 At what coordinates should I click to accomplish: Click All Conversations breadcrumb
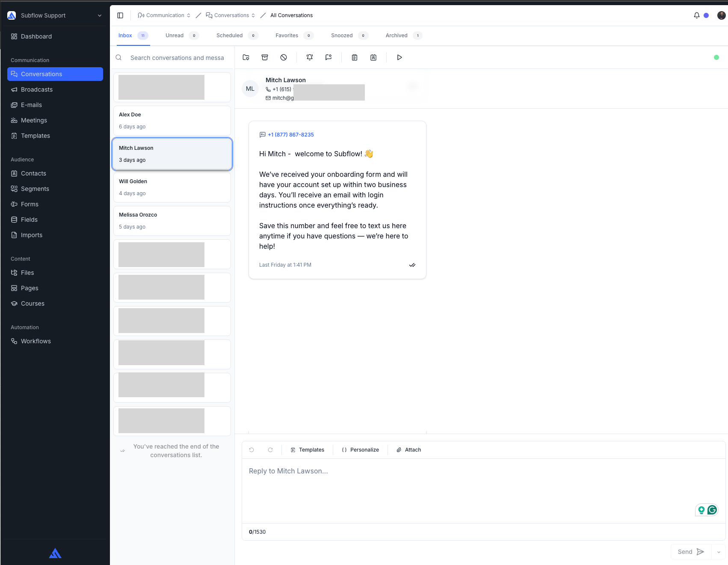pyautogui.click(x=292, y=15)
